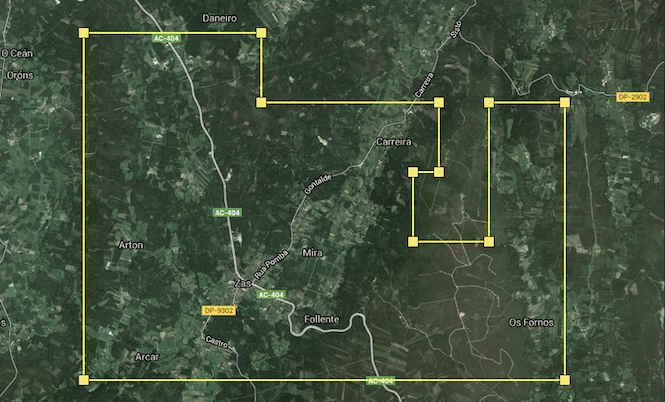Click the Arton place label
The height and width of the screenshot is (402, 665).
click(x=131, y=245)
